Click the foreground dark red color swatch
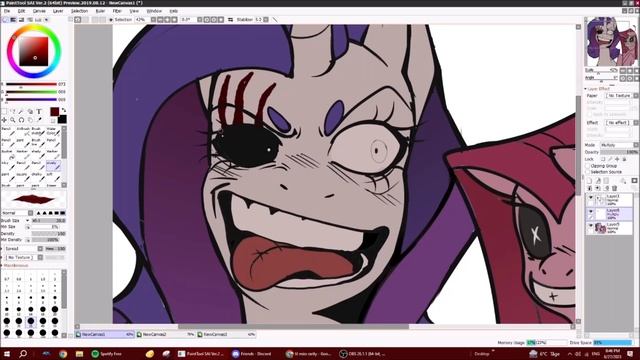Image resolution: width=640 pixels, height=360 pixels. 54,111
